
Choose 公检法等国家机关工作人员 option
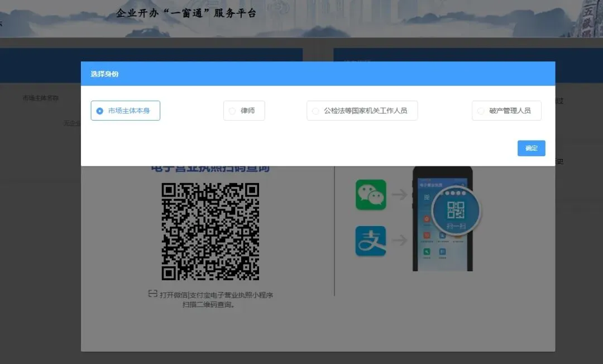point(362,111)
